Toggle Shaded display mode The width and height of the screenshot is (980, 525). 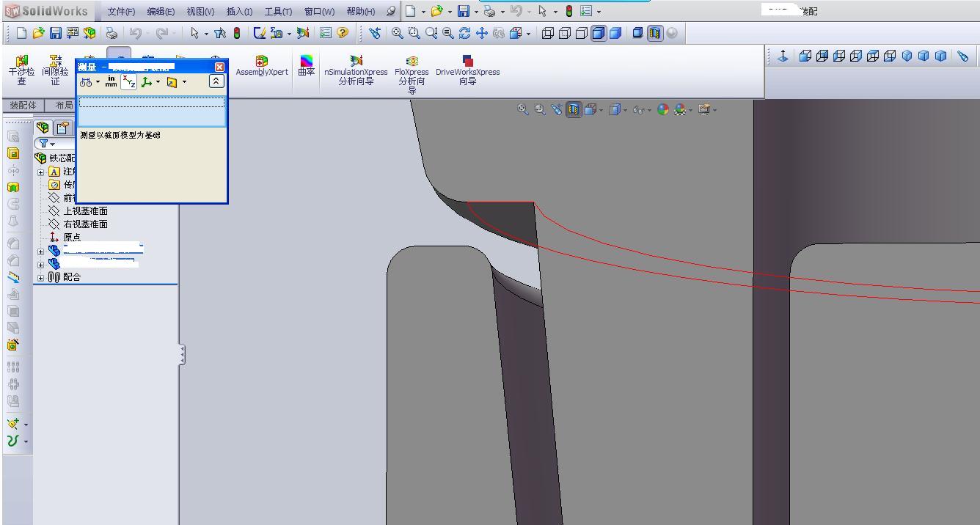point(615,33)
